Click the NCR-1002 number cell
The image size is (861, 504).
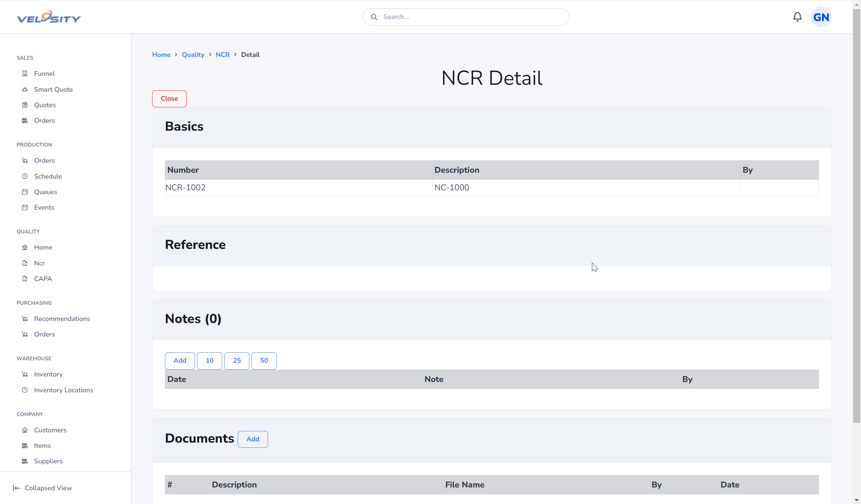pos(298,188)
